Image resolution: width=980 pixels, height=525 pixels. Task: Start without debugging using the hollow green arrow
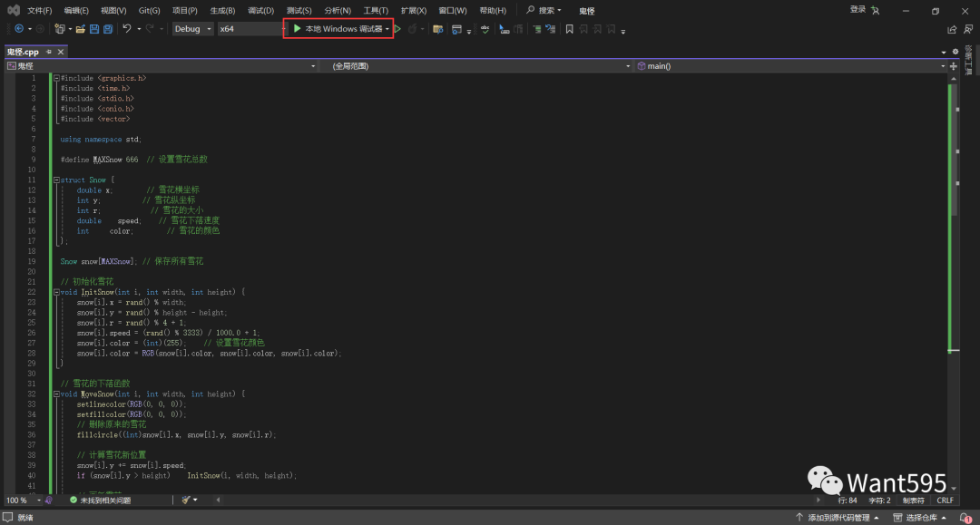click(397, 29)
